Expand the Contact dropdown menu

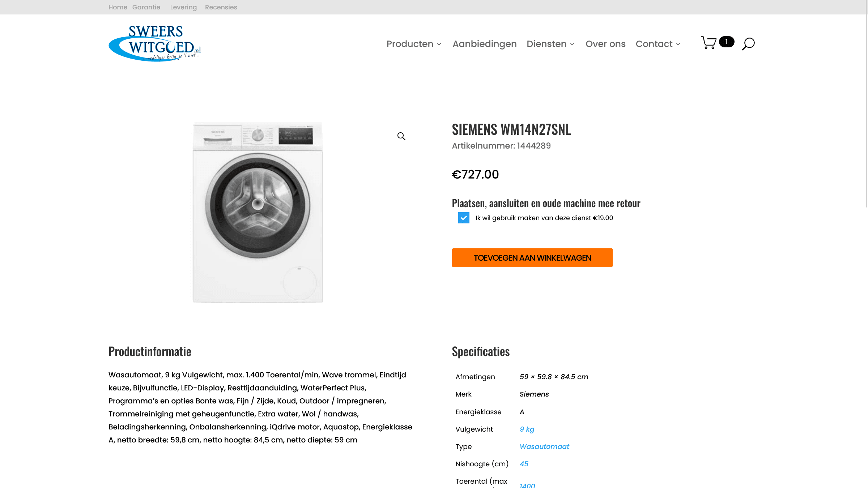(x=658, y=44)
